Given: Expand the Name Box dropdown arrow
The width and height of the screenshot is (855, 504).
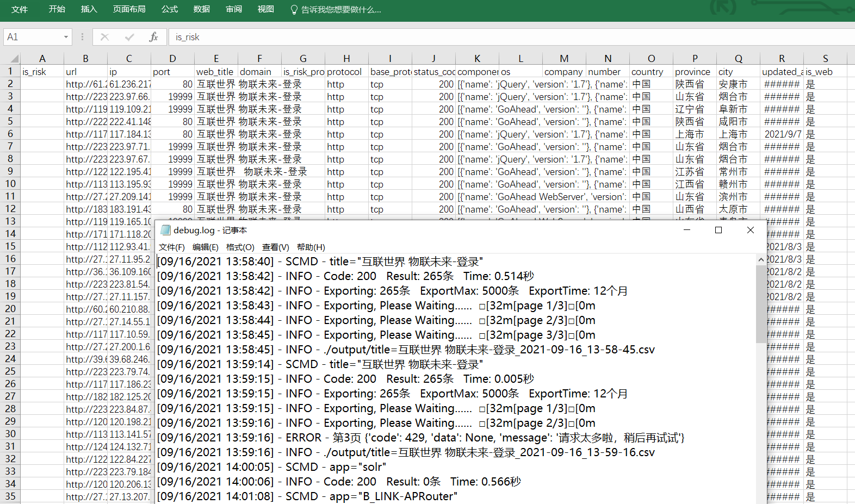Looking at the screenshot, I should [66, 37].
